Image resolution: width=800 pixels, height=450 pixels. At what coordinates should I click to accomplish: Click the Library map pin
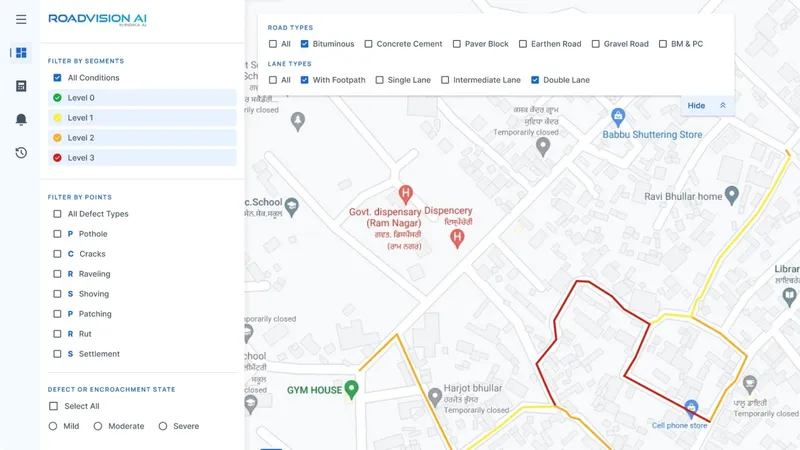click(x=789, y=296)
